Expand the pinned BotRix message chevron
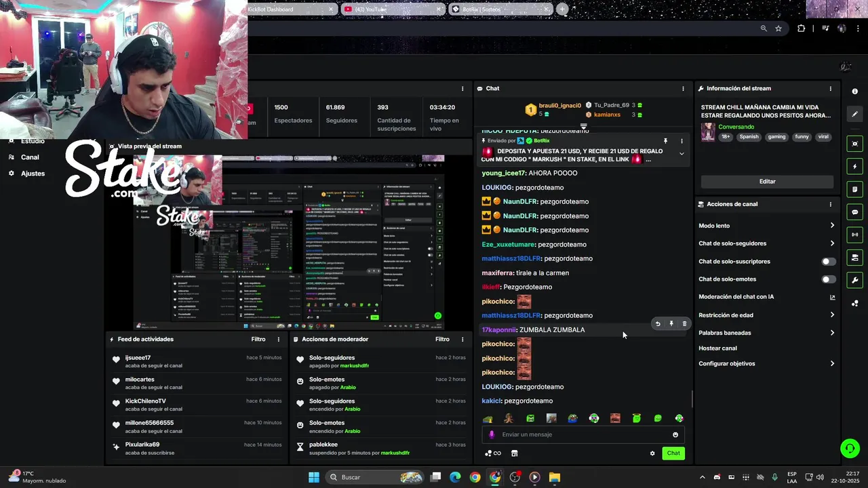The width and height of the screenshot is (868, 488). coord(682,154)
